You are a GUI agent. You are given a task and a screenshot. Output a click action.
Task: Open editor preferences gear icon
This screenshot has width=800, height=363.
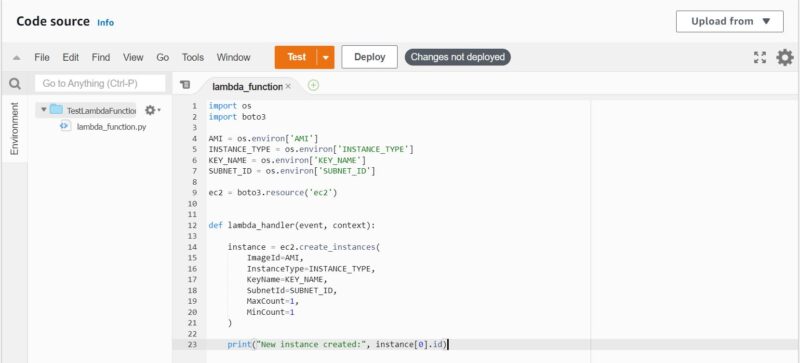click(785, 57)
